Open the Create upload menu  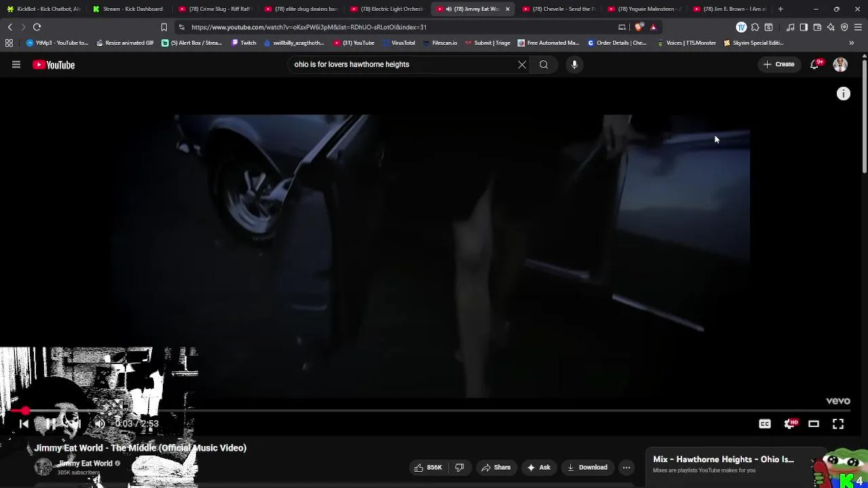point(778,64)
